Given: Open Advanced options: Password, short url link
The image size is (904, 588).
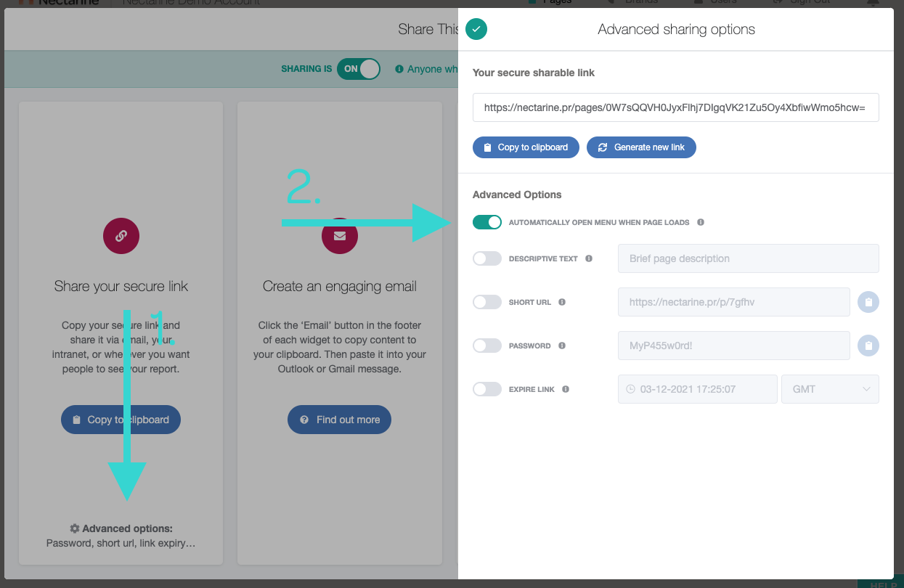Looking at the screenshot, I should 121,536.
